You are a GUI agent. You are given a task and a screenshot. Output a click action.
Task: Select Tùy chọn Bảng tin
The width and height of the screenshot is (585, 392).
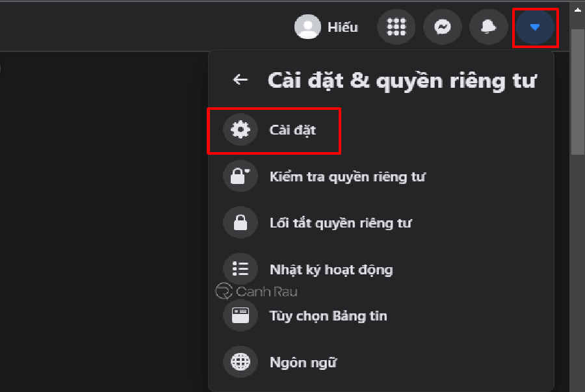coord(328,316)
